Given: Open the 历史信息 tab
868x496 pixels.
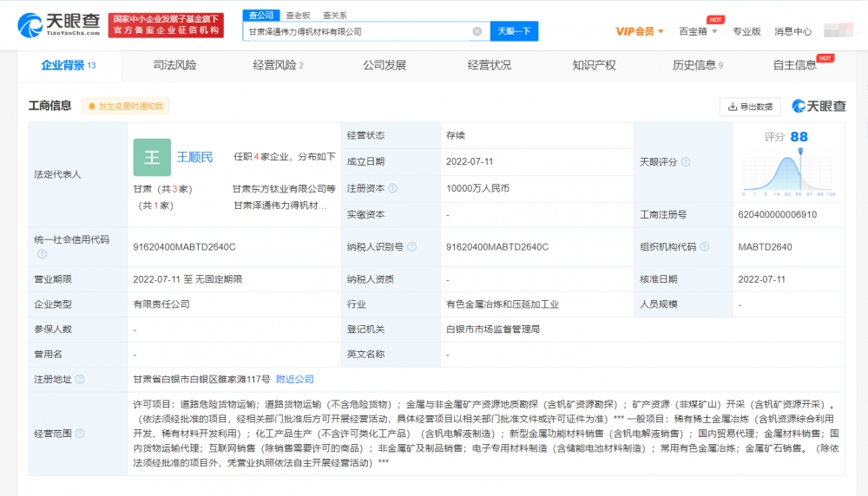Looking at the screenshot, I should coord(698,65).
